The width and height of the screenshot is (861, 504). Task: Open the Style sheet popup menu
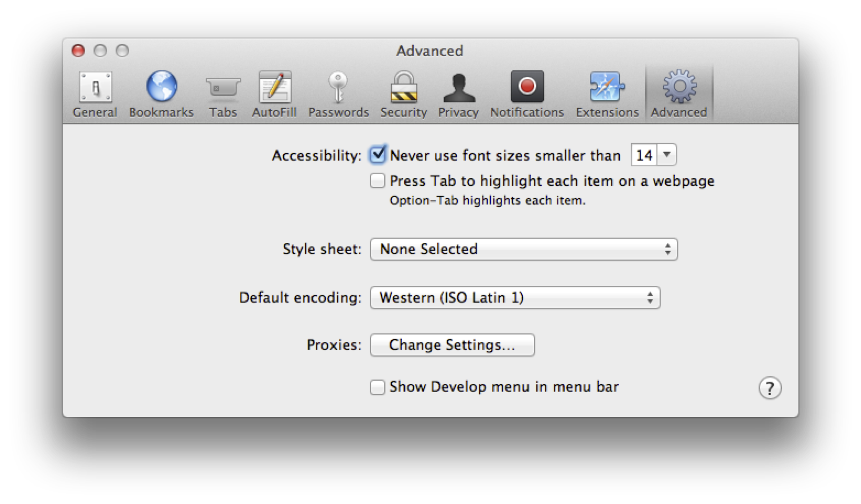tap(524, 249)
